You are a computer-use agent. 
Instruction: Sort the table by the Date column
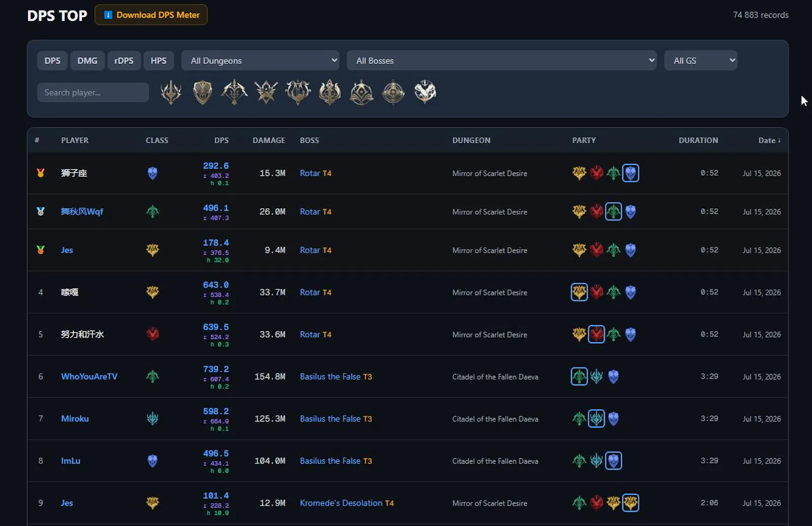[x=769, y=140]
